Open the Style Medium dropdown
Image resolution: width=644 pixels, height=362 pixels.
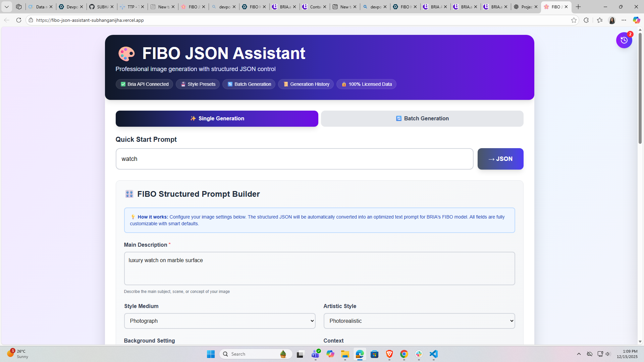point(220,321)
